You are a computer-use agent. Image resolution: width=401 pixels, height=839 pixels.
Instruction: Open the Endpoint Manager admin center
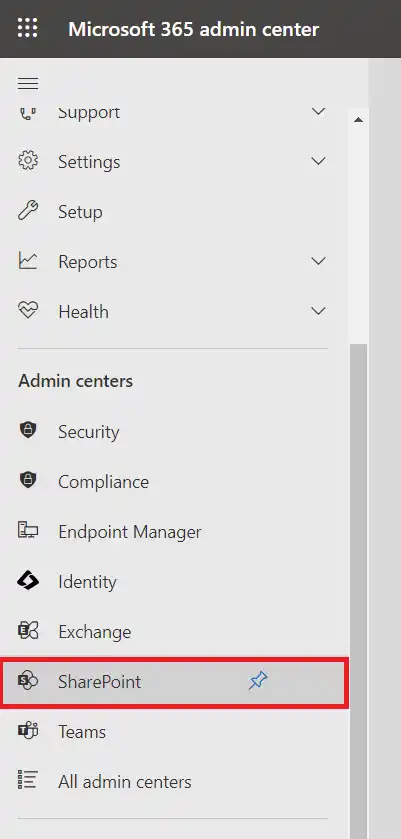click(x=175, y=531)
